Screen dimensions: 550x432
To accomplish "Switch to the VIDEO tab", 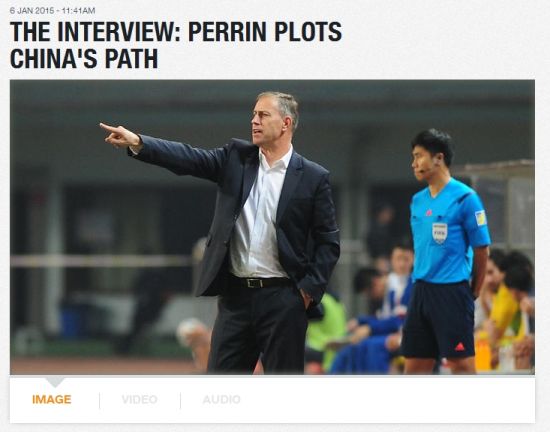I will click(x=140, y=399).
